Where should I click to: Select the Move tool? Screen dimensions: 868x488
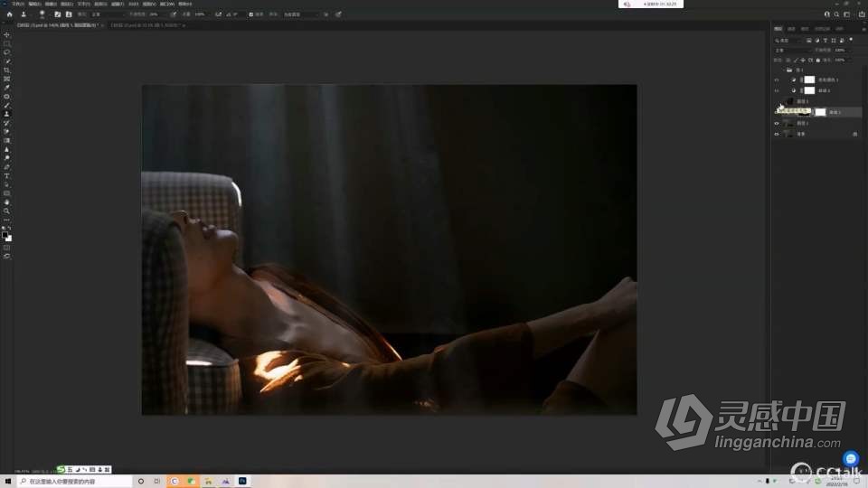point(6,35)
